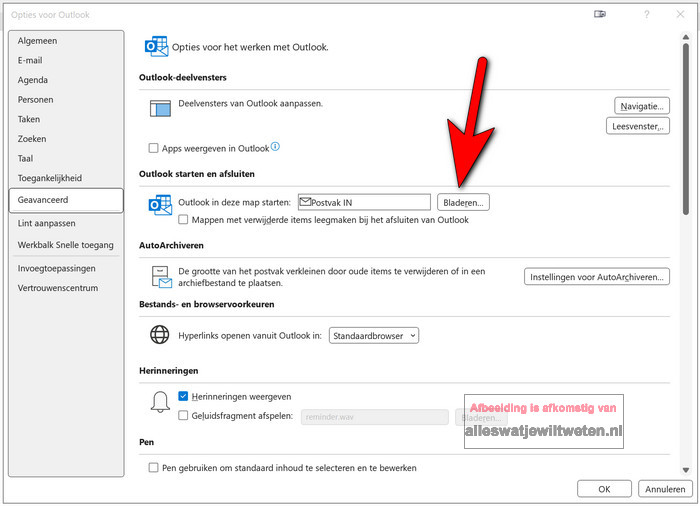Switch to the Agenda options

point(66,80)
